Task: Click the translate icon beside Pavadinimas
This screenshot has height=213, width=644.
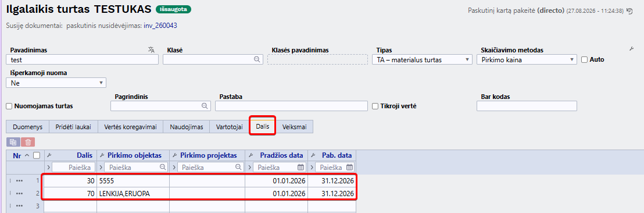Action: [x=151, y=49]
